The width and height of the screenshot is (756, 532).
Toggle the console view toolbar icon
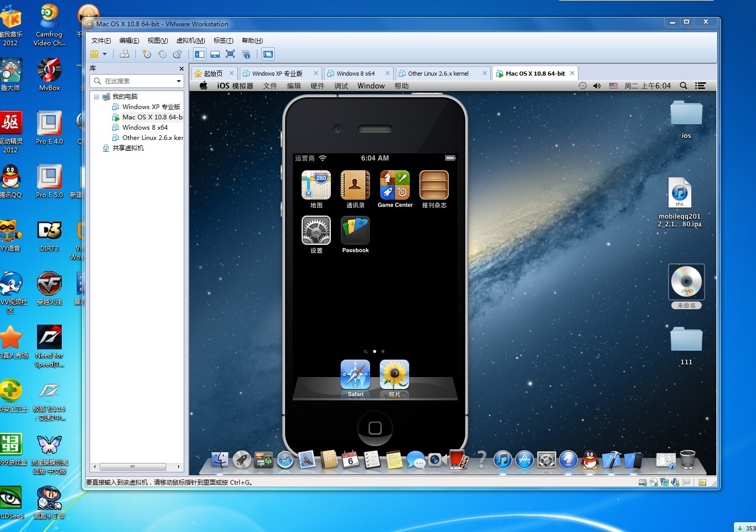click(x=268, y=54)
